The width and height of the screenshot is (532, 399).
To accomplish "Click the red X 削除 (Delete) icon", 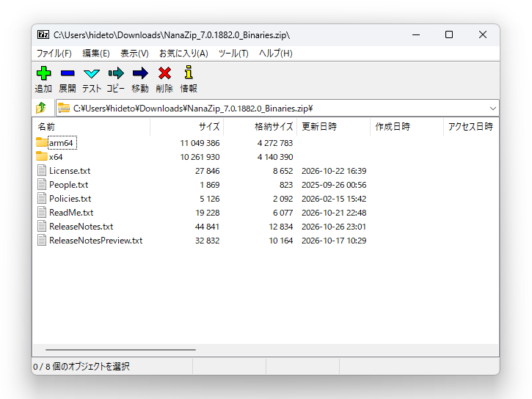I will pos(164,73).
